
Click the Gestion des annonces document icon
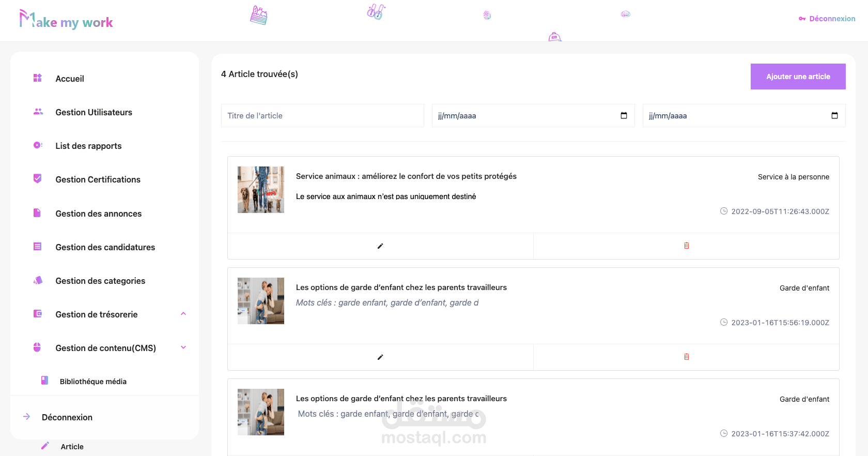point(37,213)
